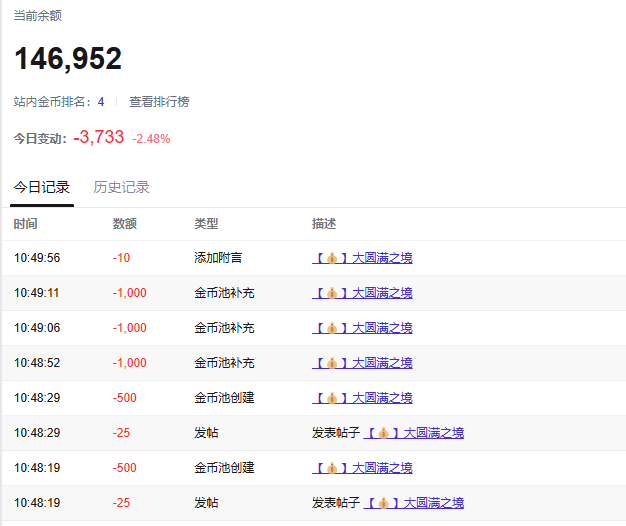
Task: Click the coin rank number 4
Action: click(x=101, y=102)
